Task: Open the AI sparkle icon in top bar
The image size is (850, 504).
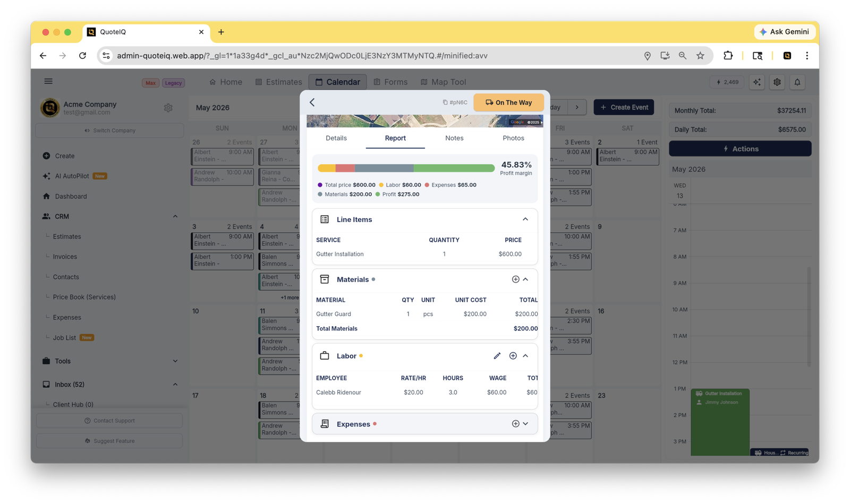Action: [757, 82]
